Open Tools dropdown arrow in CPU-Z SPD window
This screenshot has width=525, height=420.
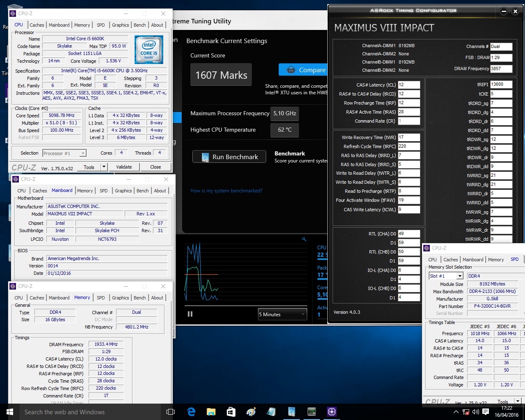[x=518, y=402]
